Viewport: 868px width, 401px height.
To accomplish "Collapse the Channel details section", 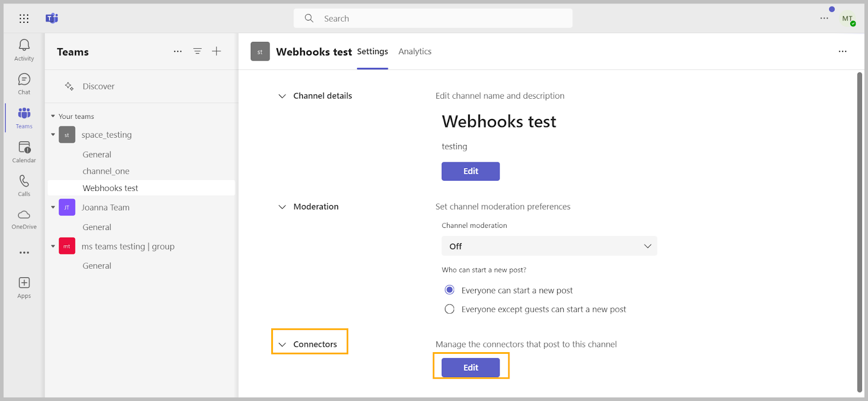I will [282, 96].
